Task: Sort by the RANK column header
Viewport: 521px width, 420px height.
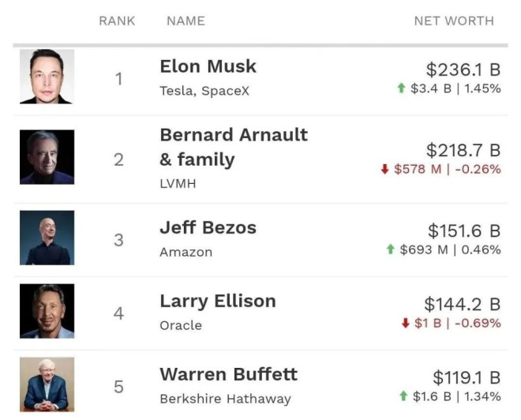Action: pos(117,21)
